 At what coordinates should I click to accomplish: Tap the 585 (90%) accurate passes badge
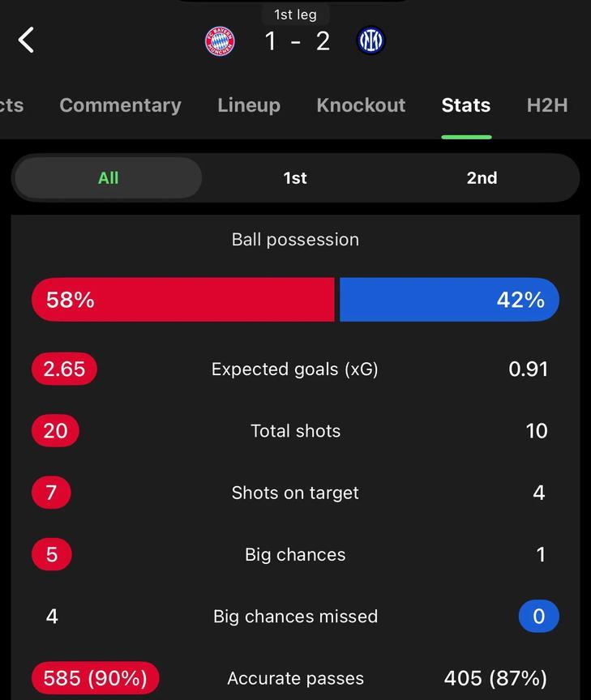click(95, 678)
